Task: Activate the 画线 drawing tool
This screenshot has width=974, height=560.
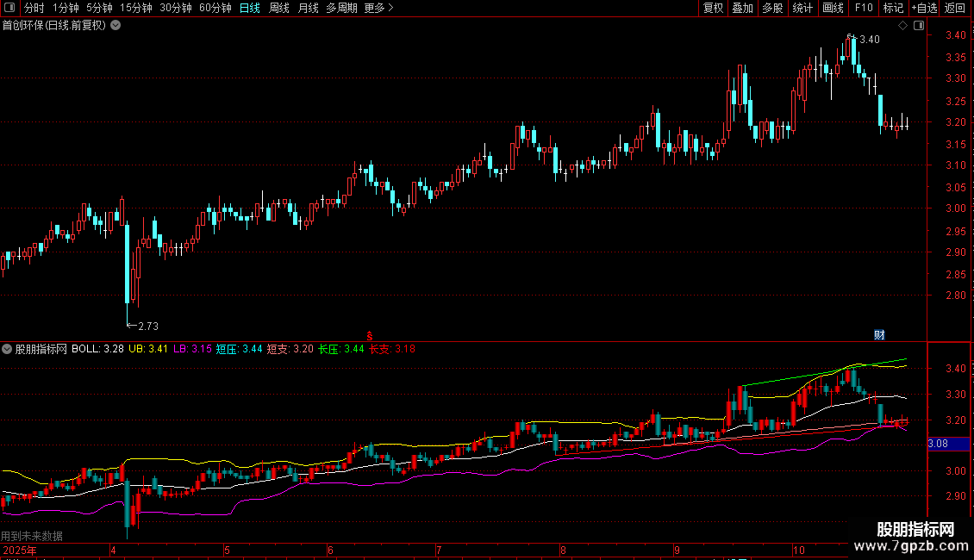Action: tap(833, 8)
